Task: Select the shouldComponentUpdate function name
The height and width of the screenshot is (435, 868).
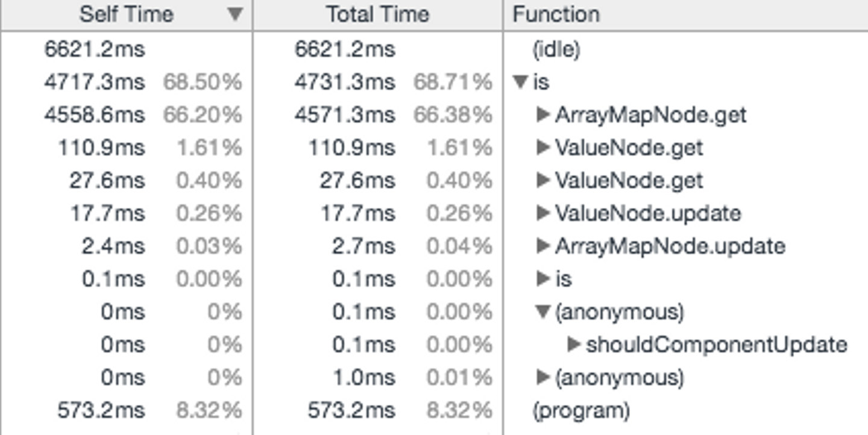Action: point(717,345)
